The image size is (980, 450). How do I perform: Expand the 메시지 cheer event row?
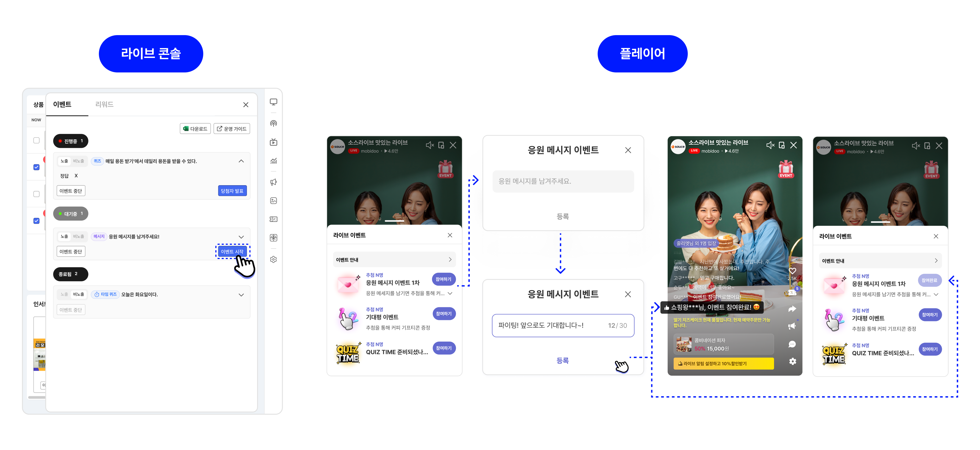[x=241, y=237]
